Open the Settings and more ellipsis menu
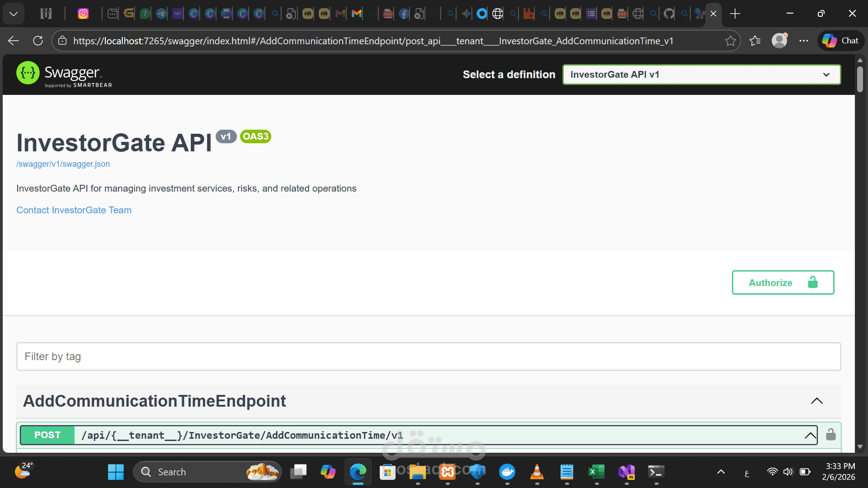The height and width of the screenshot is (488, 868). pos(803,41)
